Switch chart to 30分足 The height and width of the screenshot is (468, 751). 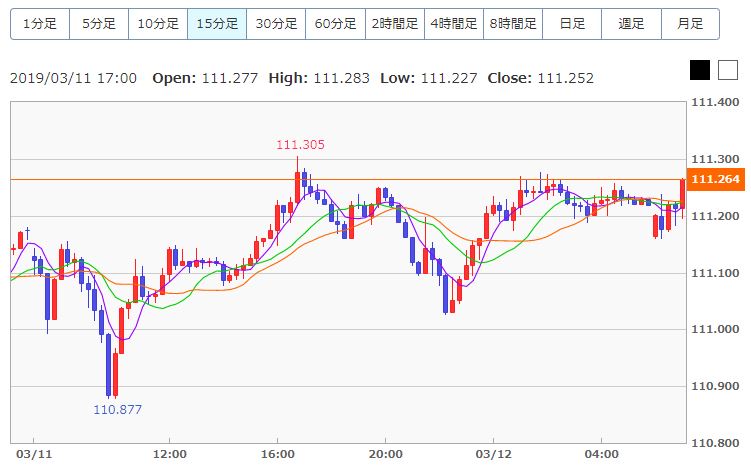click(276, 23)
